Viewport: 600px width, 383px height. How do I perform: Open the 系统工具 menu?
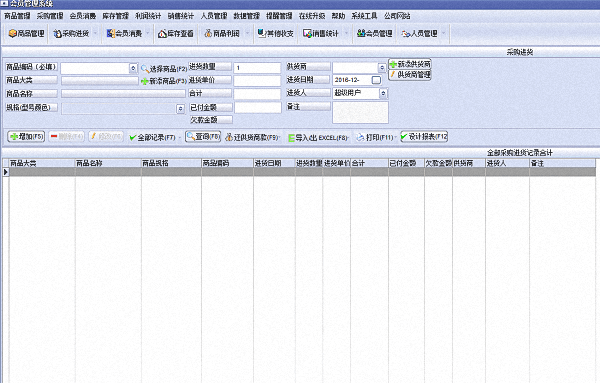click(364, 16)
